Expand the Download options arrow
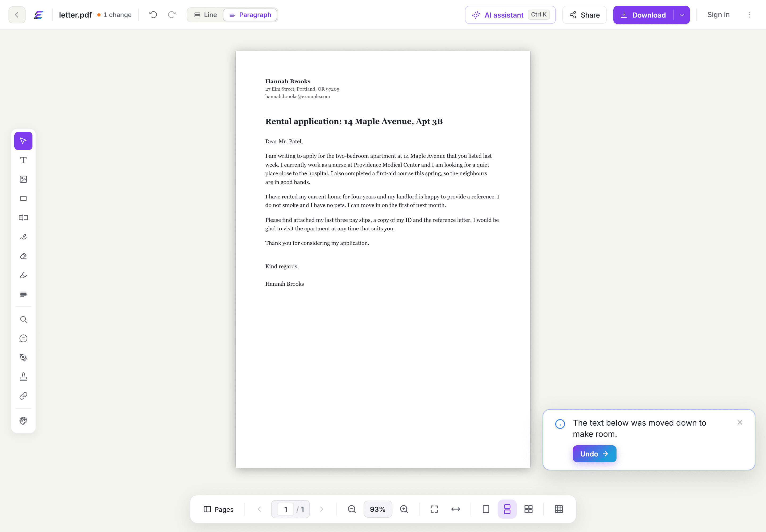The width and height of the screenshot is (766, 532). point(682,15)
